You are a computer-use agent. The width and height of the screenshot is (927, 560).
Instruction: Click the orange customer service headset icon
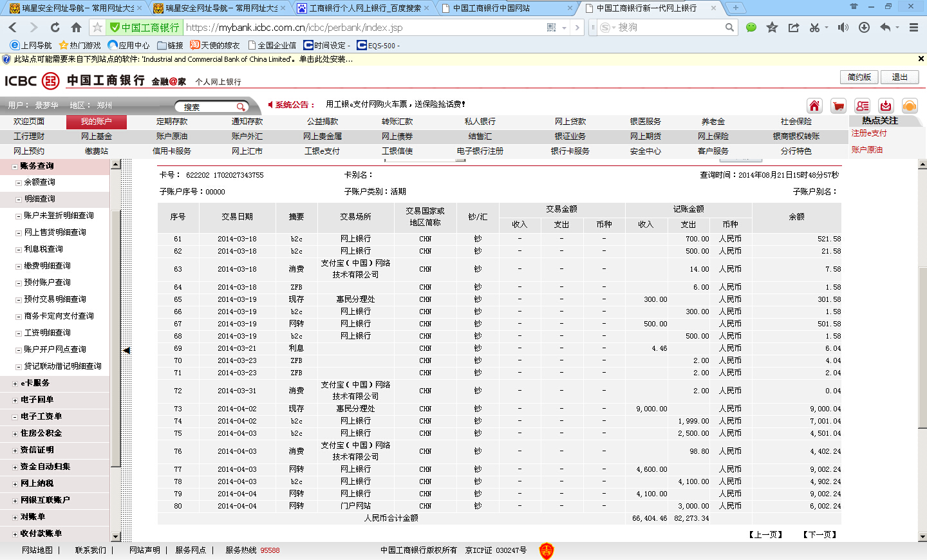[910, 106]
